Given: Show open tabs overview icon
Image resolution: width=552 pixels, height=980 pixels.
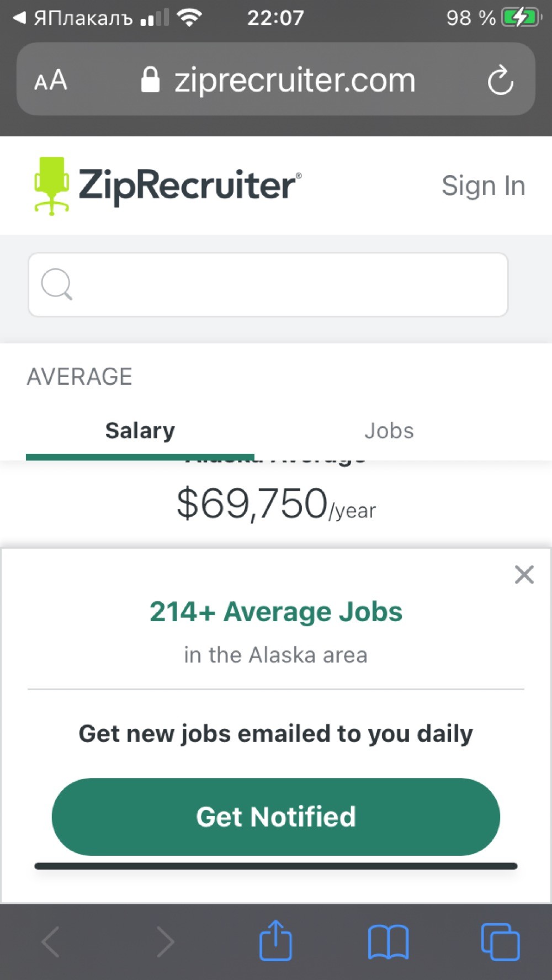Looking at the screenshot, I should pyautogui.click(x=500, y=942).
